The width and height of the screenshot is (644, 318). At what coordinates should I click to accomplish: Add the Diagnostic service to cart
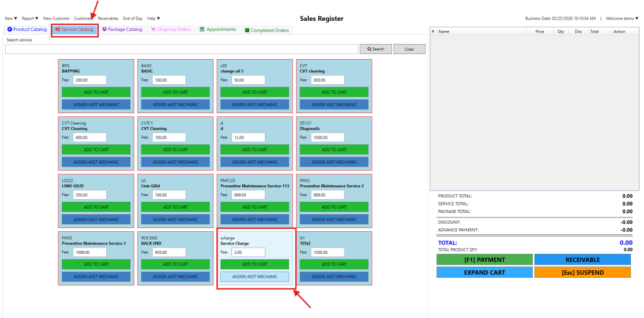coord(334,150)
